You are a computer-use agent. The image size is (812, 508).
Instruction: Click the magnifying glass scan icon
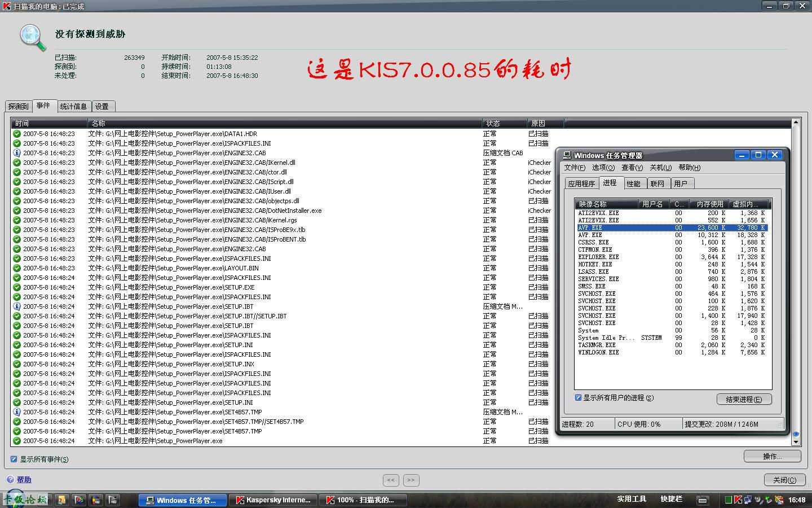[33, 38]
